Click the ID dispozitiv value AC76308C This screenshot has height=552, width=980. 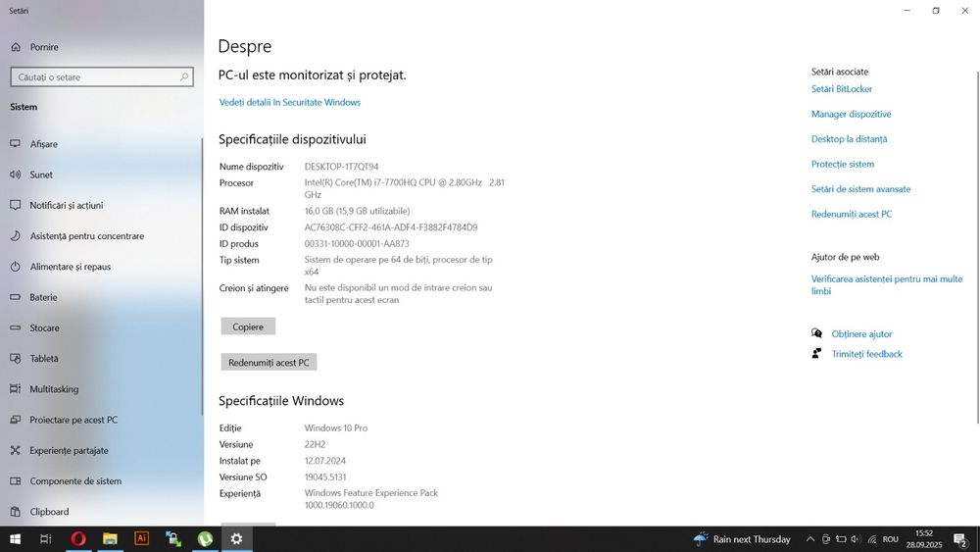click(x=391, y=226)
